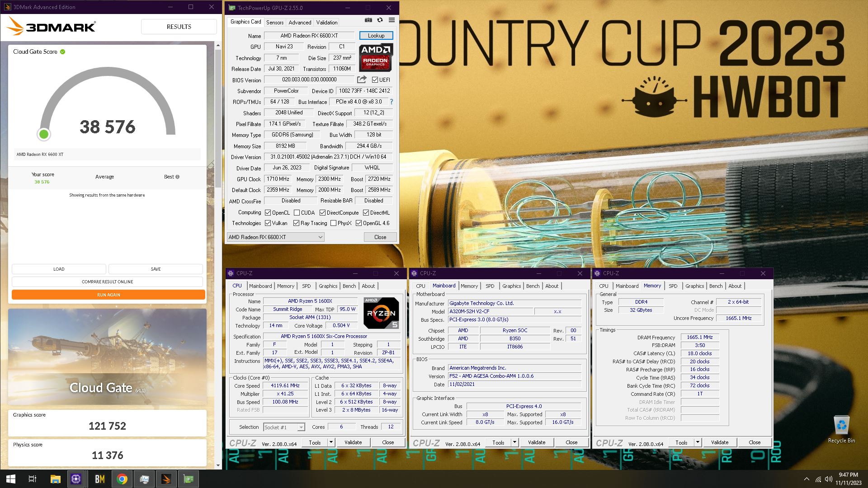The height and width of the screenshot is (488, 868).
Task: Click the GPU-Z screenshot camera icon
Action: coord(368,20)
